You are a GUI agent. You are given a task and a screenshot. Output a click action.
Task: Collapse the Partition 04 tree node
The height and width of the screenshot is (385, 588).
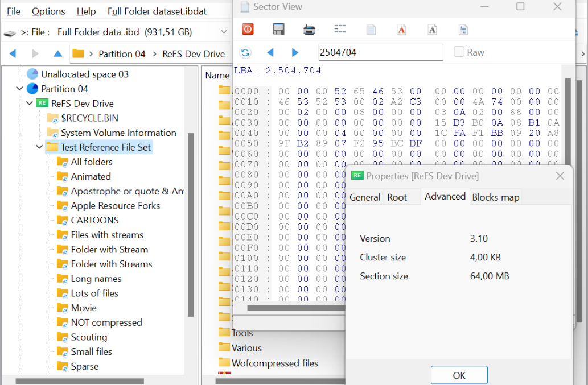(x=19, y=89)
